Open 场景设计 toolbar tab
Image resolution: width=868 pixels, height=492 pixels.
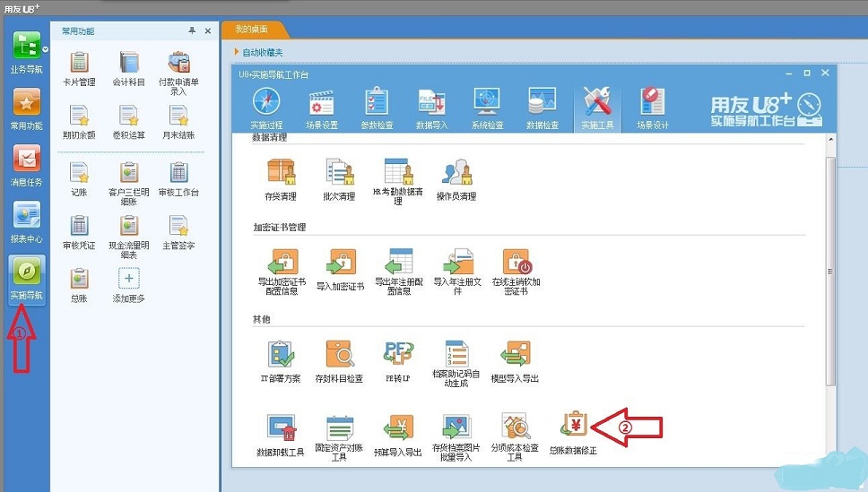[x=653, y=108]
